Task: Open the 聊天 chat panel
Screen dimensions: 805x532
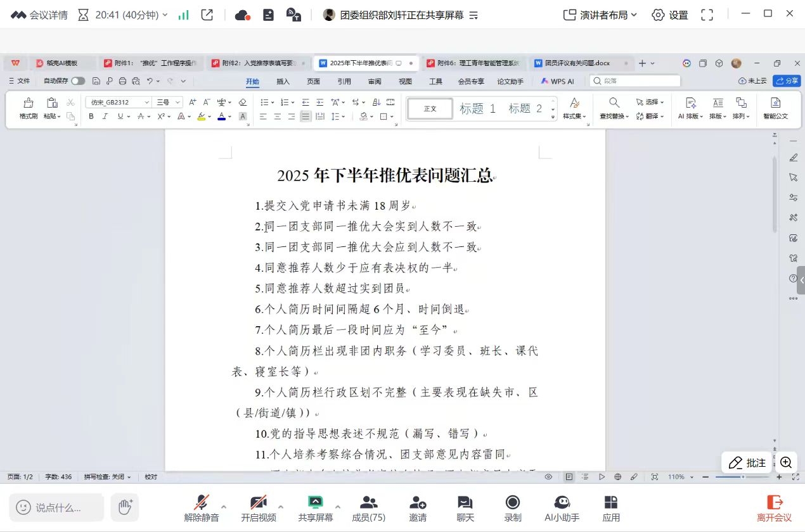Action: (465, 509)
